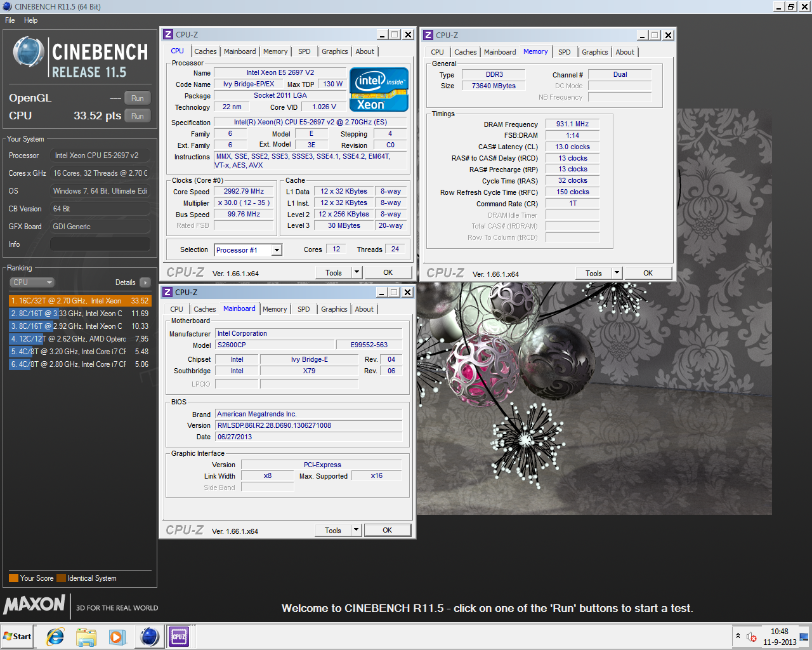Screen dimensions: 812x650
Task: Open Caches tab in CPU tab window
Action: (x=205, y=51)
